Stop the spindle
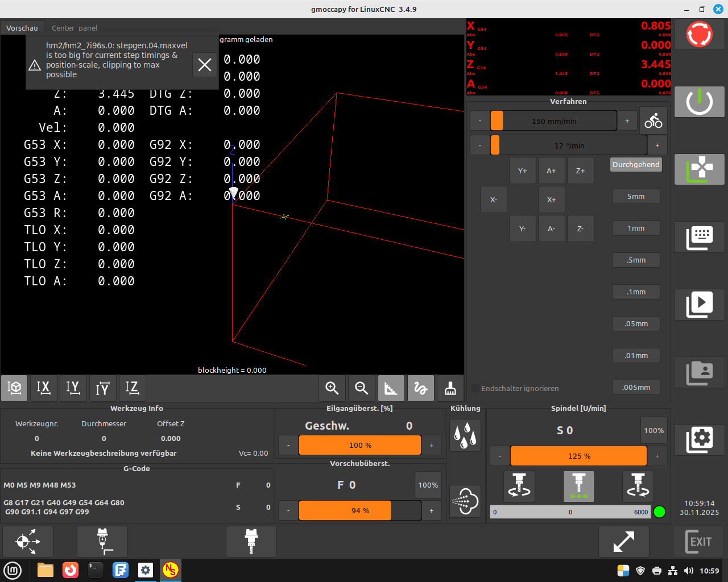The height and width of the screenshot is (582, 728). click(578, 487)
